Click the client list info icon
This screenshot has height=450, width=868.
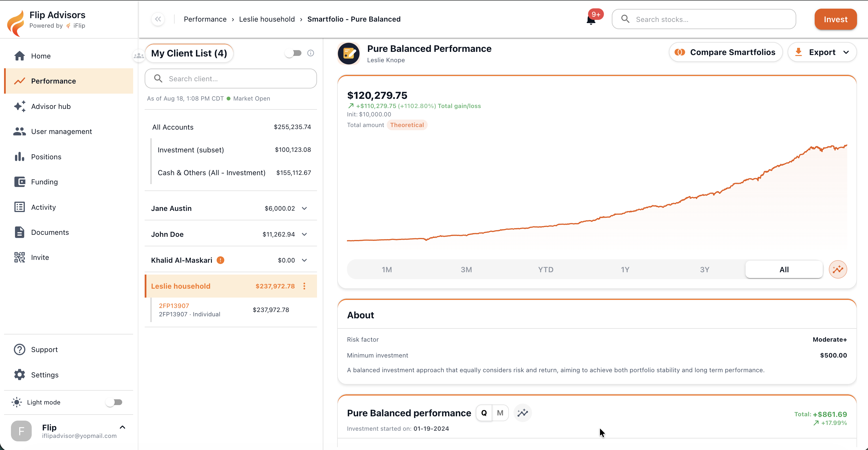pyautogui.click(x=311, y=53)
